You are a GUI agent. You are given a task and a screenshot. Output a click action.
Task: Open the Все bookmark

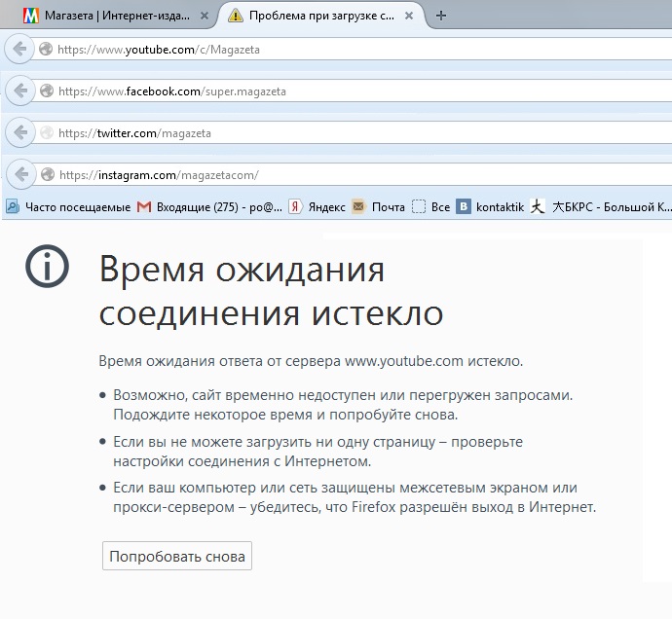[430, 207]
